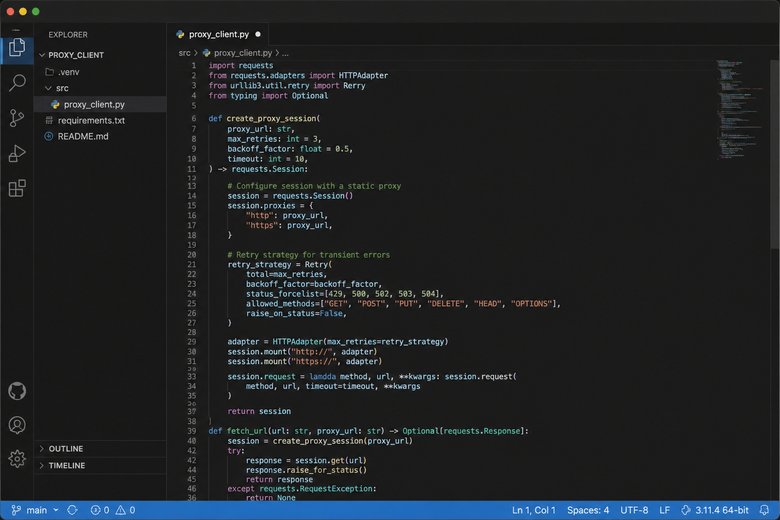The image size is (780, 520).
Task: Open notifications bell in status bar
Action: coord(764,510)
